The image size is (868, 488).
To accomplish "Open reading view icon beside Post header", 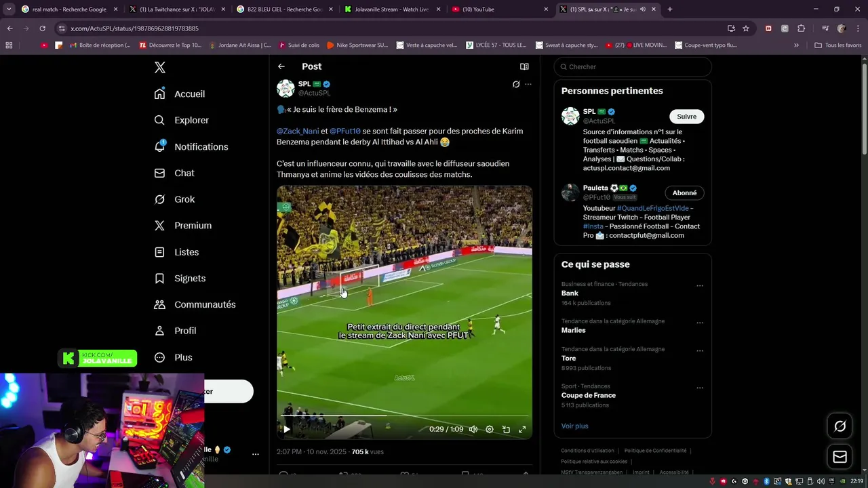I will pos(524,66).
